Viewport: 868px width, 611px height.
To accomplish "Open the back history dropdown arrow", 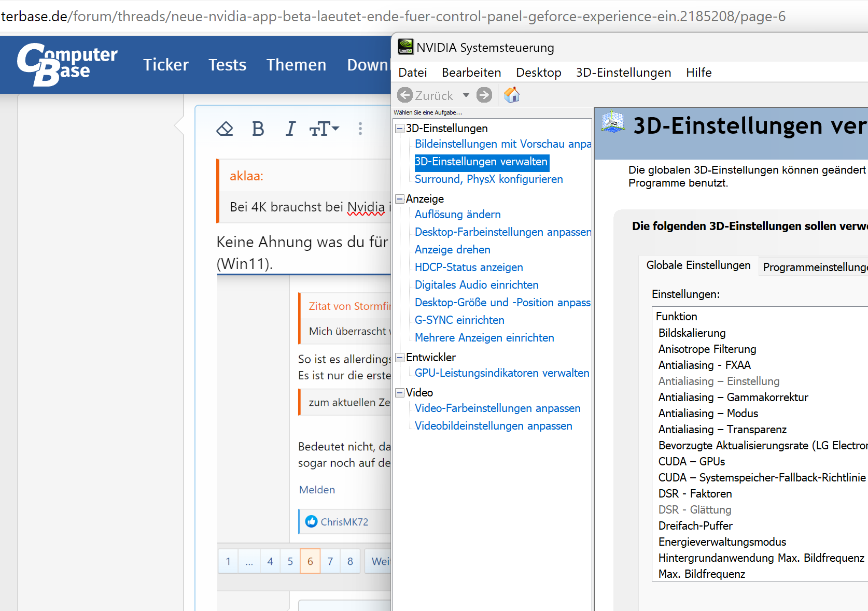I will pyautogui.click(x=466, y=95).
